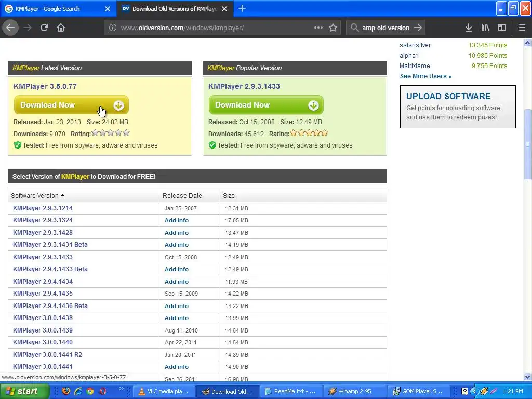Switch to ReadMe.txt taskbar window
Screen dimensions: 532x399
[291, 392]
